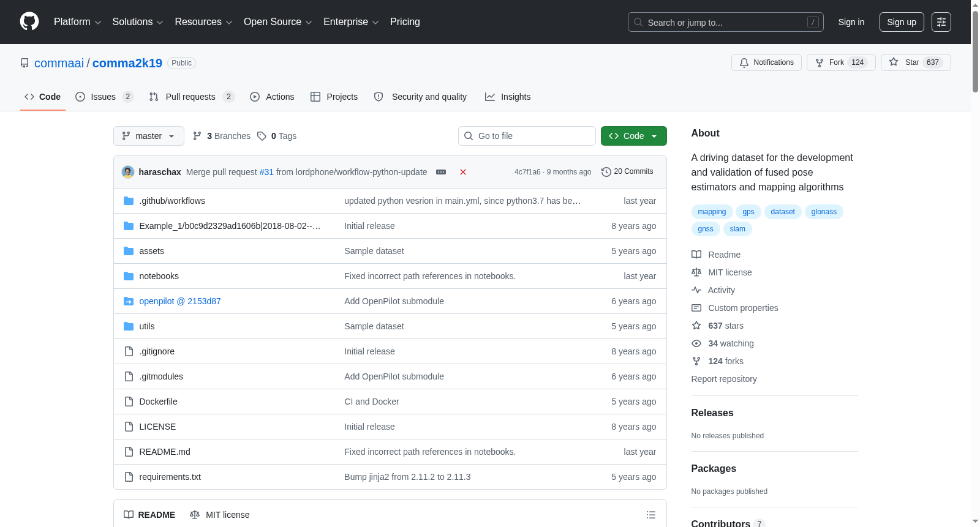Click the Go to file search box

pos(527,136)
